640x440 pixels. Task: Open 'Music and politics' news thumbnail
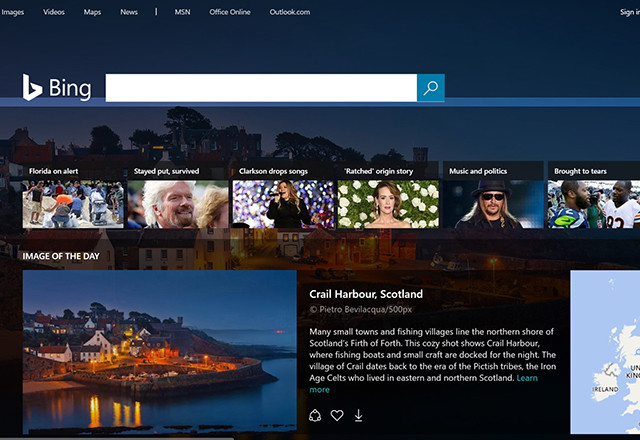[493, 204]
